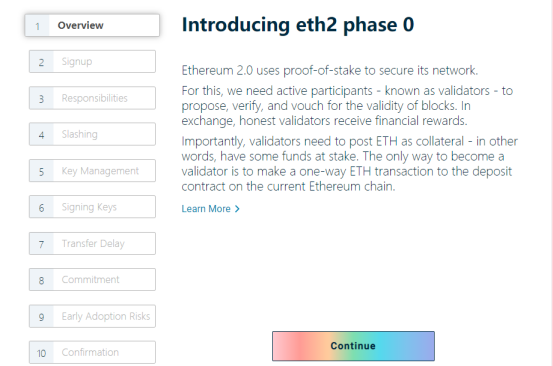
Task: Click number 4 badge beside Slashing
Action: (42, 135)
